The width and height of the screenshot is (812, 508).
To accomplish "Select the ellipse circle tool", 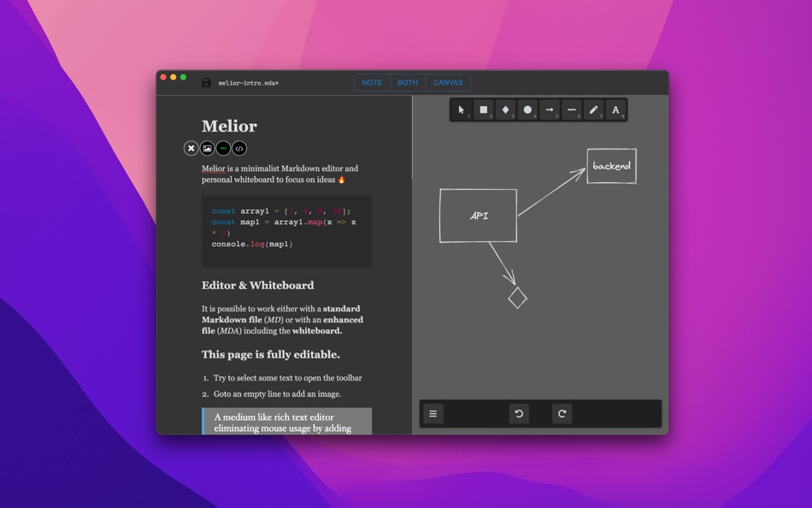I will click(527, 109).
